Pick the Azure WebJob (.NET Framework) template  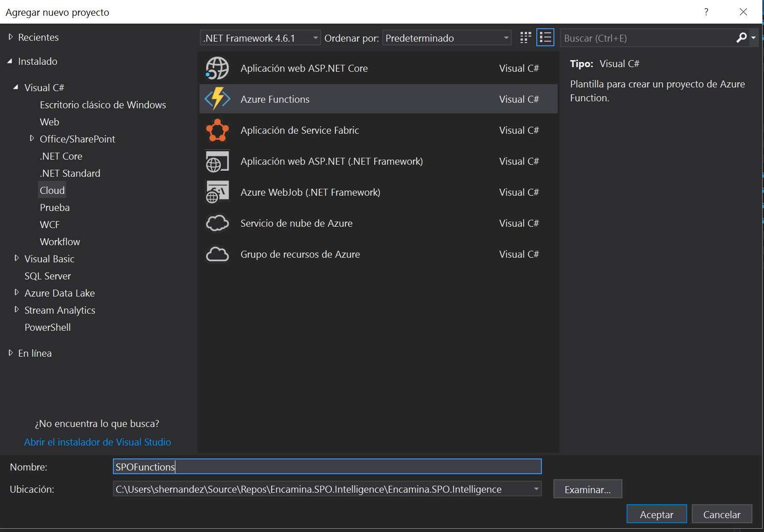310,192
